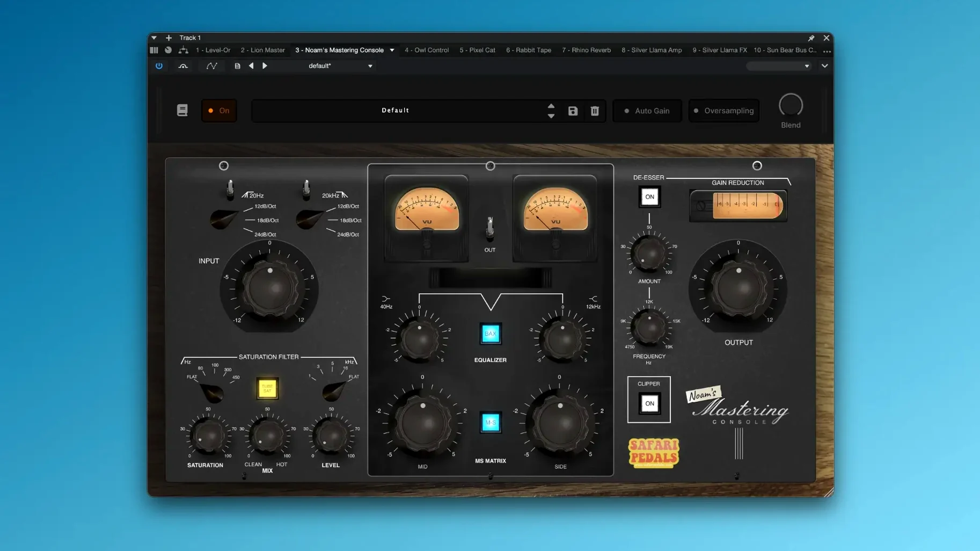This screenshot has height=551, width=980.
Task: Toggle the Clipper ON switch
Action: pos(649,404)
